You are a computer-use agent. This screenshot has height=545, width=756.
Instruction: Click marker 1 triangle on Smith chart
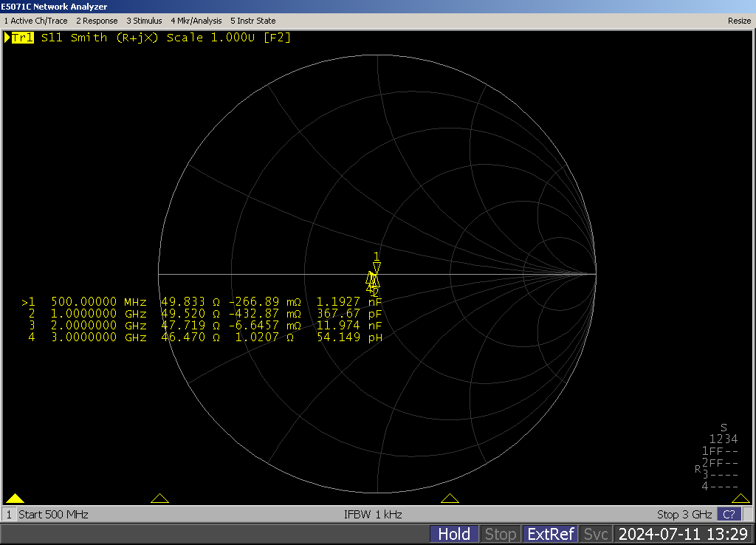tap(377, 267)
